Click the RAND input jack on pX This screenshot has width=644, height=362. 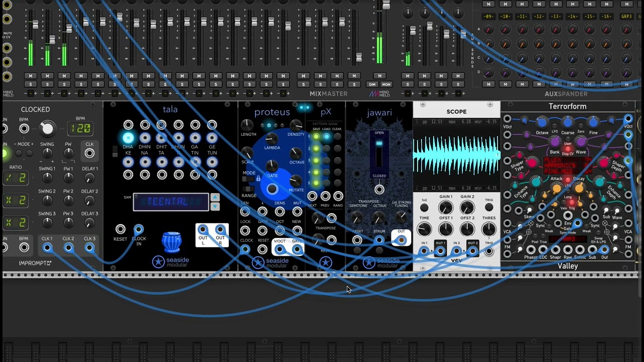(338, 196)
